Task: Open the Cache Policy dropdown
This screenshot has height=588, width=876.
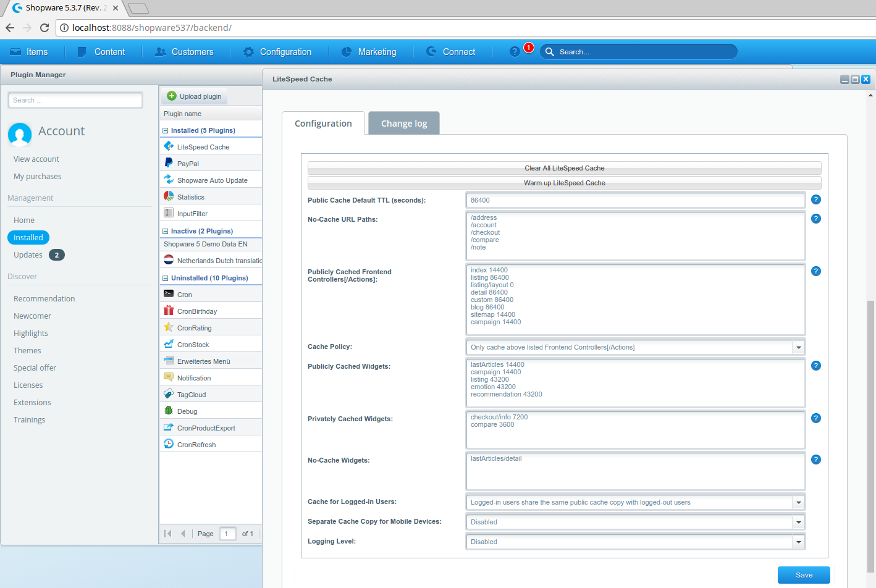Action: click(799, 347)
